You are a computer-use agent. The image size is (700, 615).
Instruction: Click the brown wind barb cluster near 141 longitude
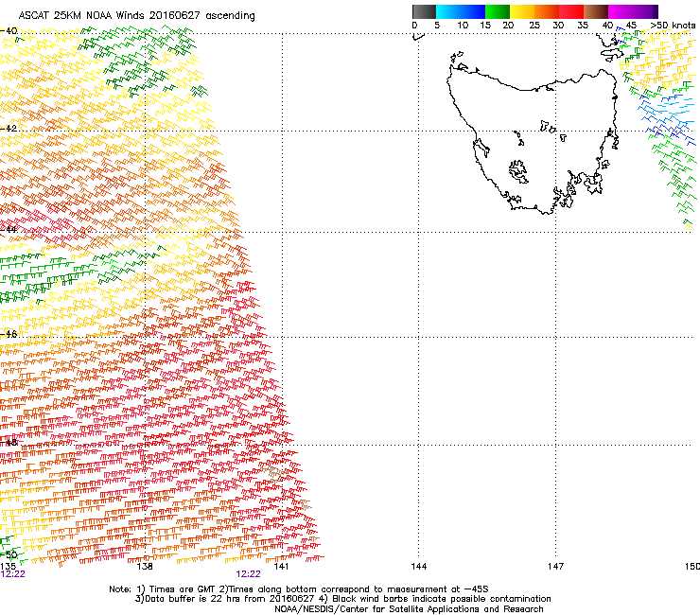point(272,472)
